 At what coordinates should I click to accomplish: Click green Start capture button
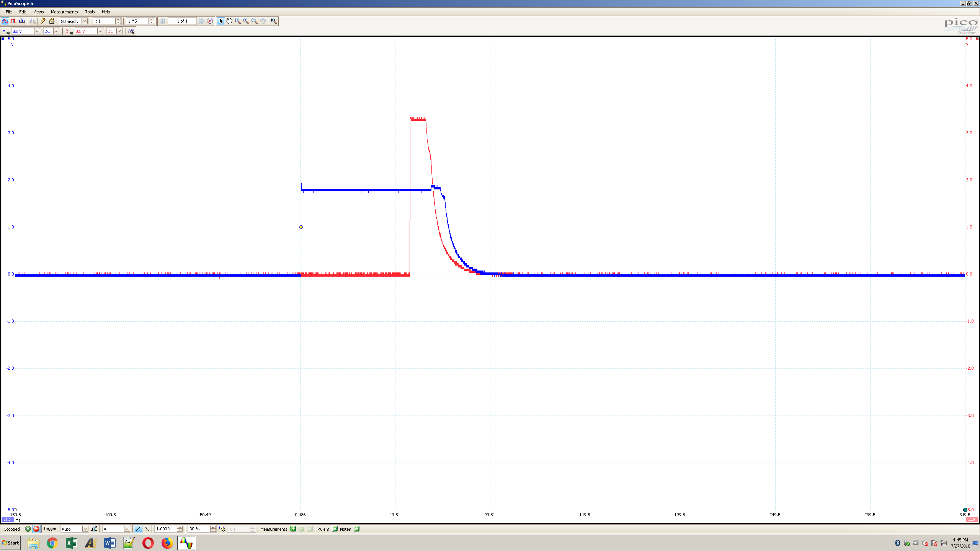pyautogui.click(x=28, y=529)
